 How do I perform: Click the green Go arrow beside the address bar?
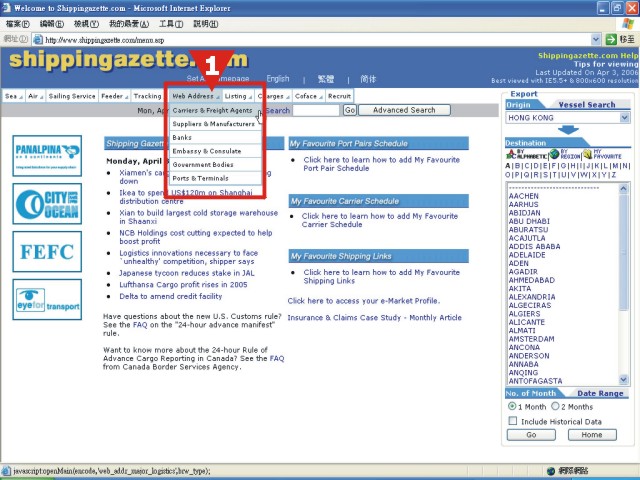tap(611, 40)
